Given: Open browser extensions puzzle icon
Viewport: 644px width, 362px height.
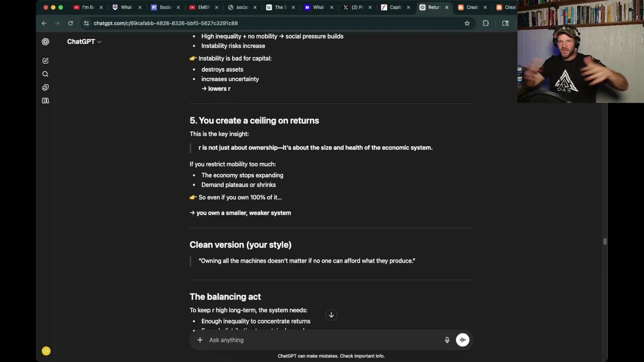Looking at the screenshot, I should [x=486, y=23].
